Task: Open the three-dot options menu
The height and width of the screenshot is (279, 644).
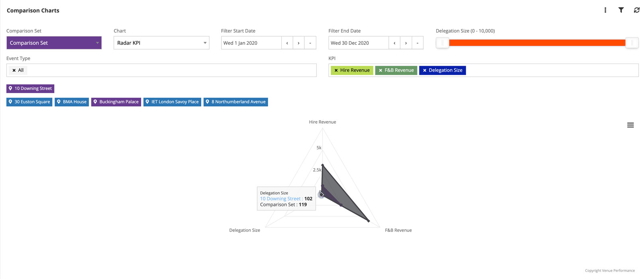Action: tap(605, 10)
